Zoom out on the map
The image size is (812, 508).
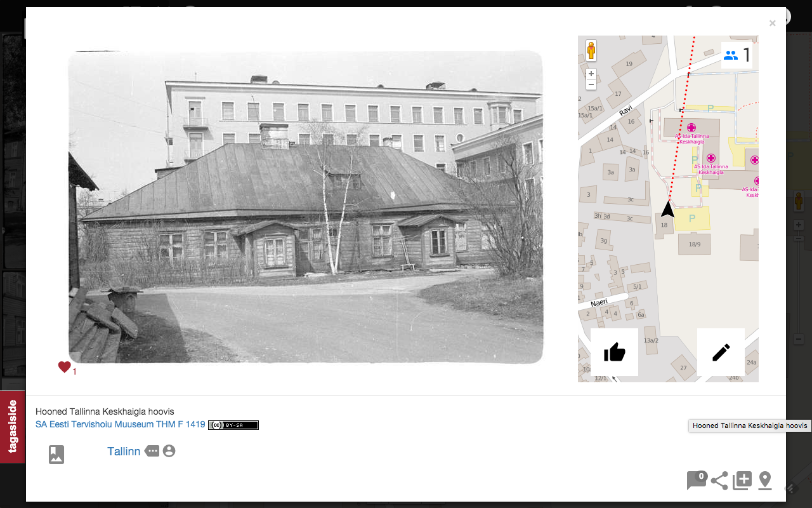pos(591,84)
